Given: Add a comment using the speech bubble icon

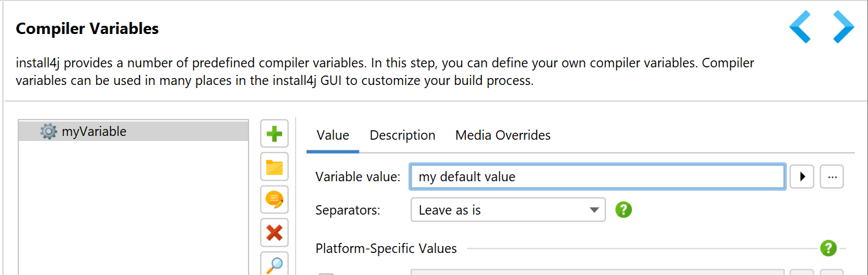Looking at the screenshot, I should click(x=274, y=200).
